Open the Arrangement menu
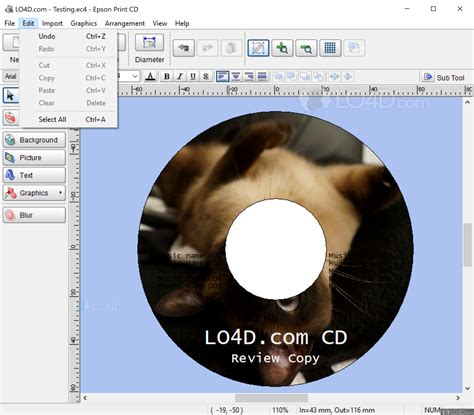The image size is (474, 415). tap(125, 23)
